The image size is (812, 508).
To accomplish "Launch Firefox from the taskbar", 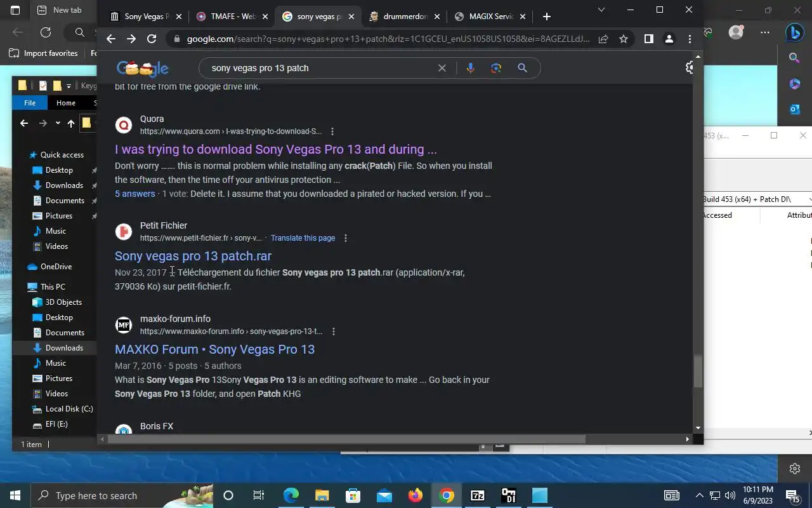I will [416, 495].
